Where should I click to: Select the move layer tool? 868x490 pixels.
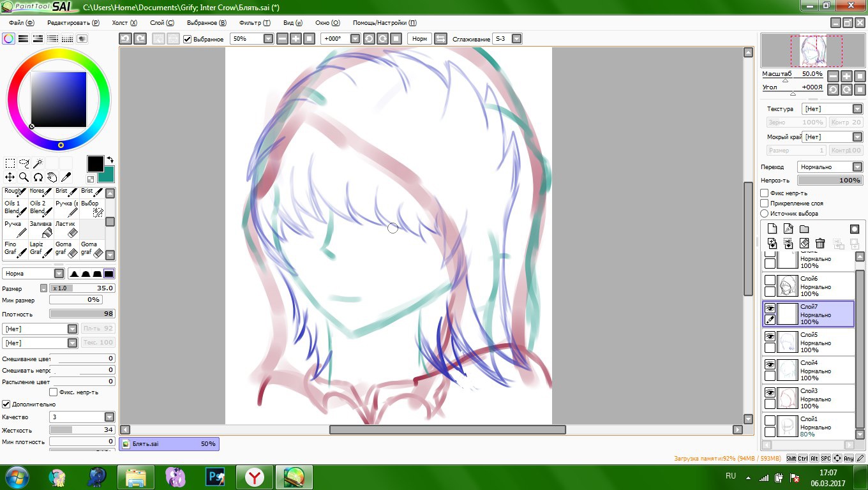coord(10,177)
